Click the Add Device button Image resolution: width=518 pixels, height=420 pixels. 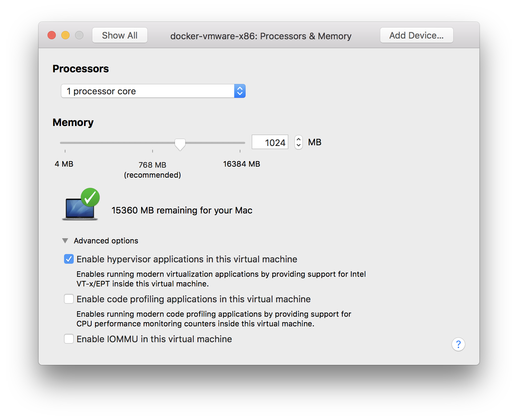(x=416, y=35)
